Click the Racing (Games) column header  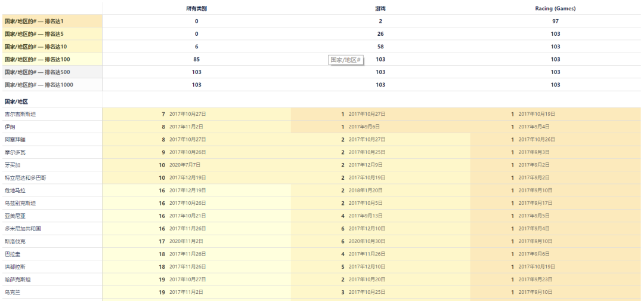pyautogui.click(x=555, y=8)
